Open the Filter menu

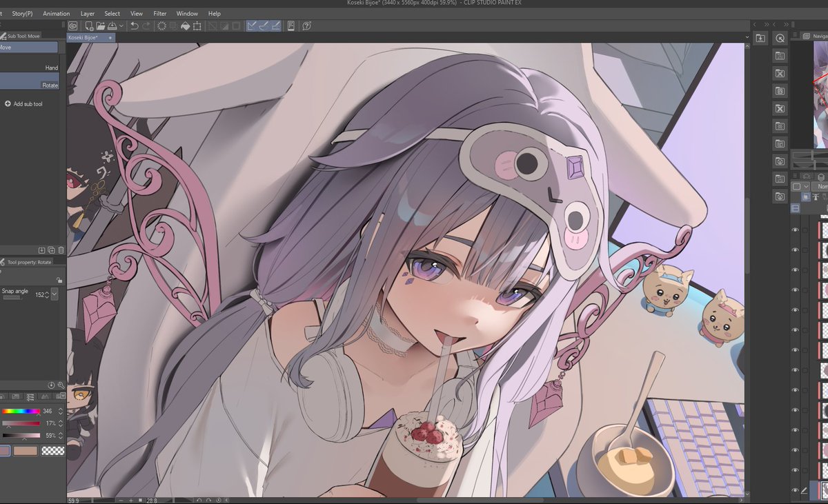159,13
